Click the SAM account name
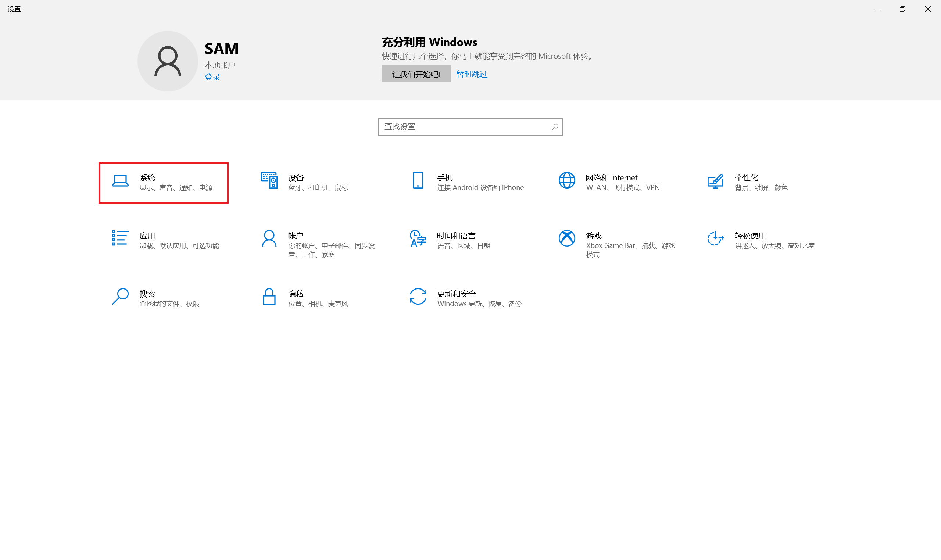 click(x=222, y=49)
